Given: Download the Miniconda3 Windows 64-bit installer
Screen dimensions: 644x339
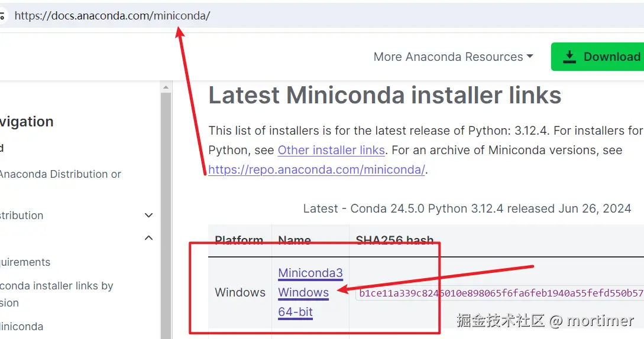Looking at the screenshot, I should tap(310, 292).
